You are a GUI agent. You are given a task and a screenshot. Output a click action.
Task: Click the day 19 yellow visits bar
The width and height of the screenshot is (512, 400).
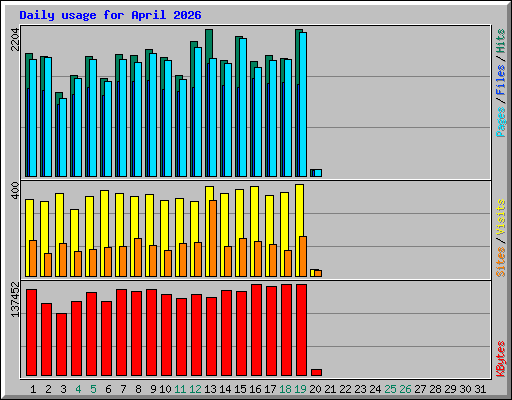tap(299, 210)
